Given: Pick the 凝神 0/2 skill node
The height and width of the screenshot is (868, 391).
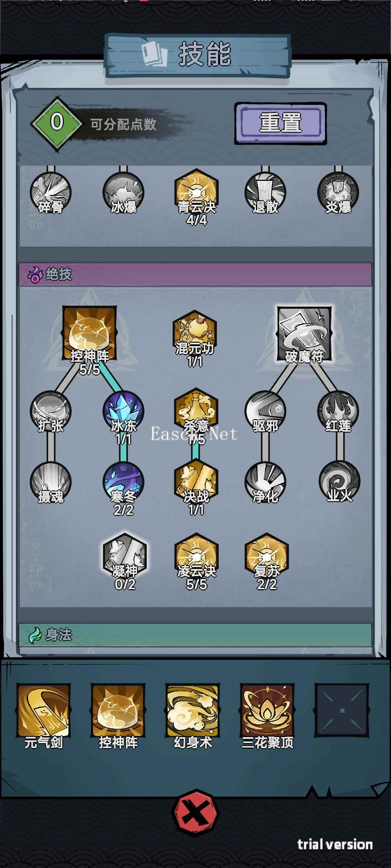Looking at the screenshot, I should point(125,561).
